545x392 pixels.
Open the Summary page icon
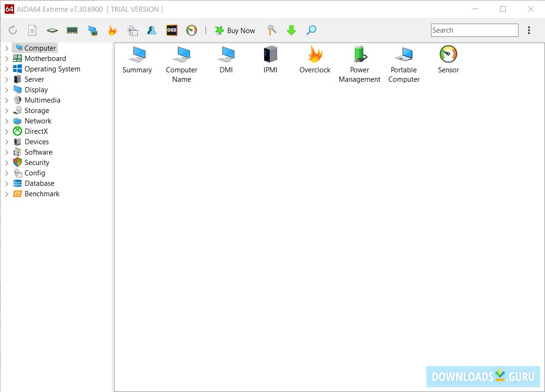[137, 60]
